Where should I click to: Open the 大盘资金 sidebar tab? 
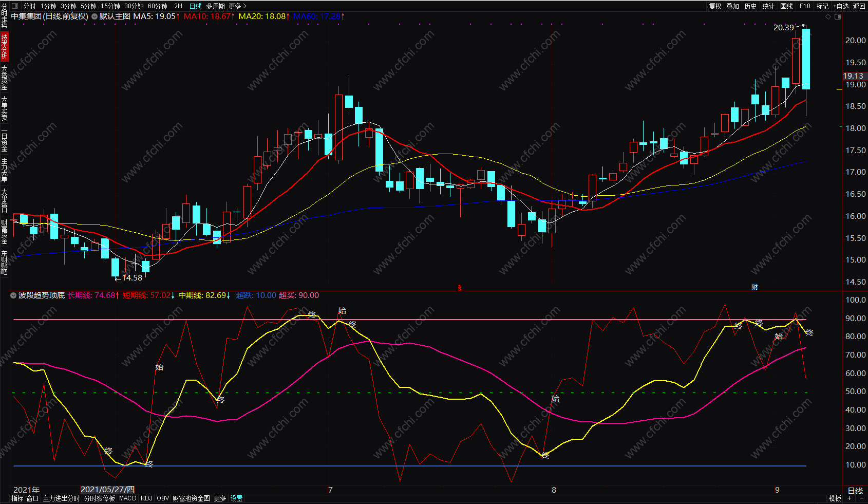[4, 78]
